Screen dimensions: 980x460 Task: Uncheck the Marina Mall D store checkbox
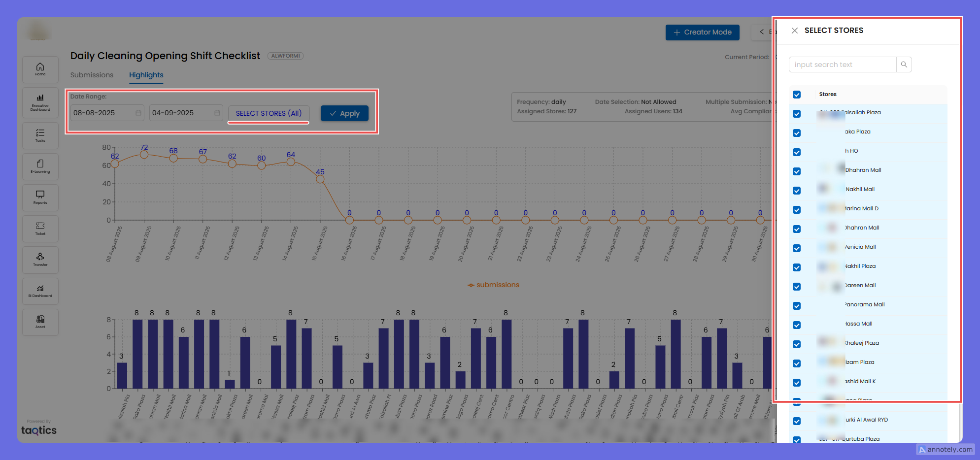[797, 210]
